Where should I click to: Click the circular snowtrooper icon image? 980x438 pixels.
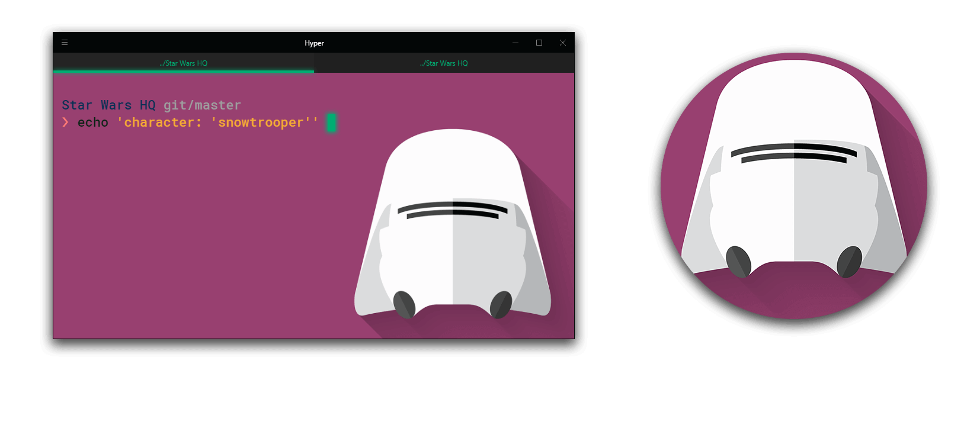pyautogui.click(x=794, y=186)
